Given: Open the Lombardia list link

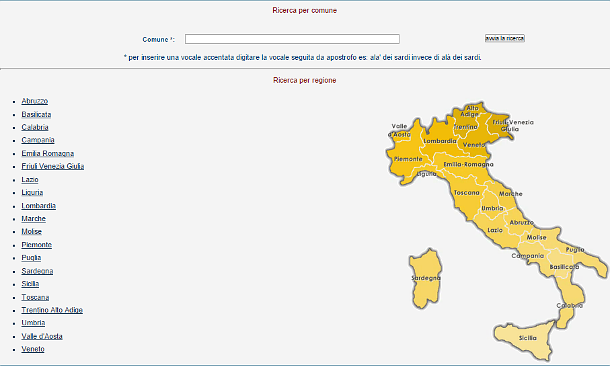Looking at the screenshot, I should coord(39,205).
